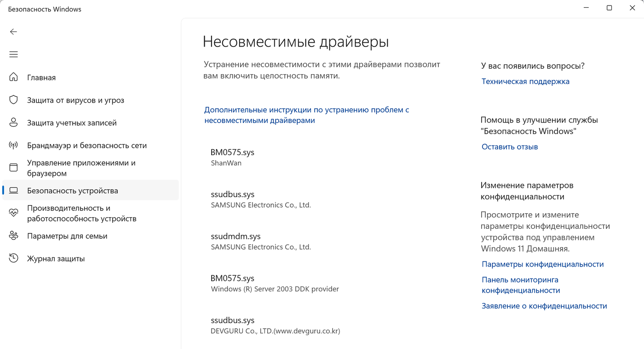Click the firewall network signal icon
The height and width of the screenshot is (349, 644).
pos(13,145)
